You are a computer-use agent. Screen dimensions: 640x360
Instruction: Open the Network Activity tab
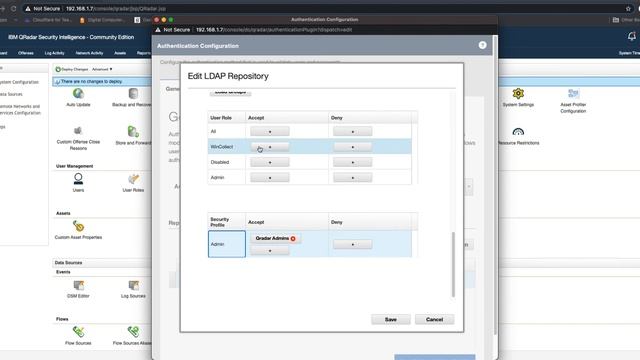89,53
